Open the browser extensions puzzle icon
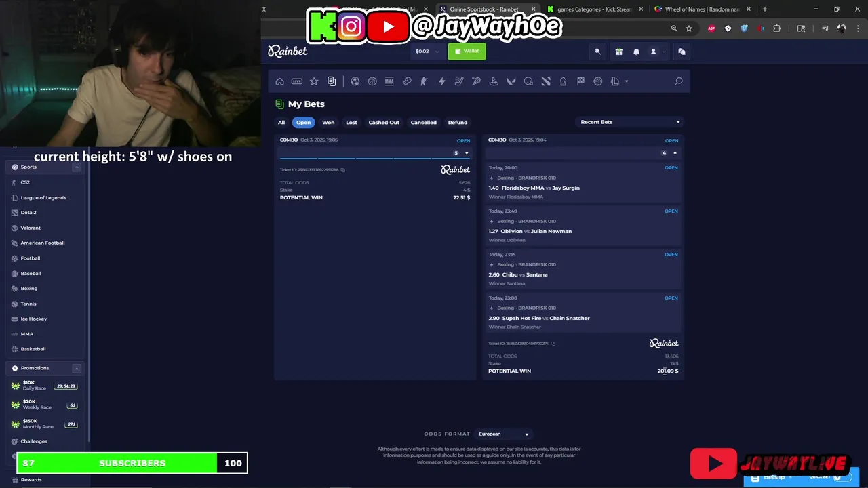 777,28
